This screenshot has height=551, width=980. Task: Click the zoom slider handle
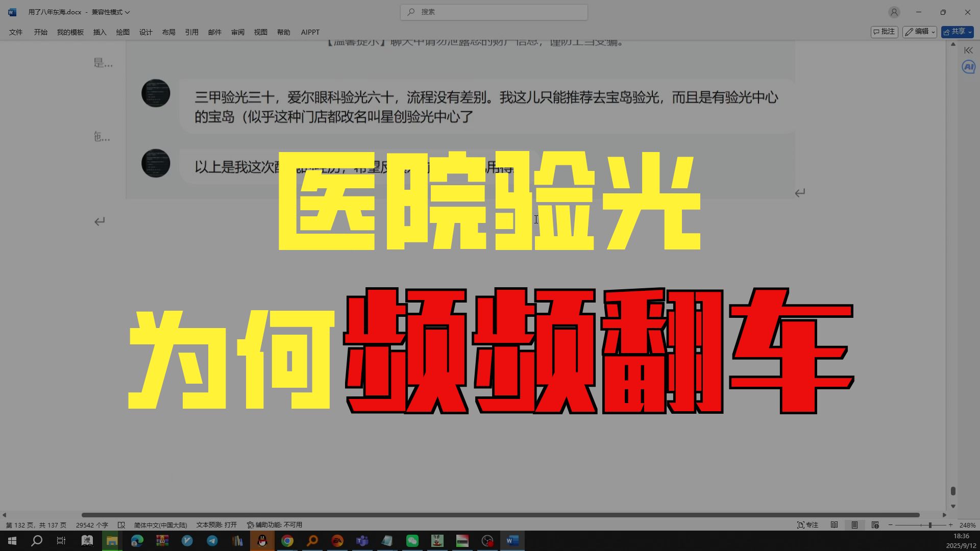(930, 525)
